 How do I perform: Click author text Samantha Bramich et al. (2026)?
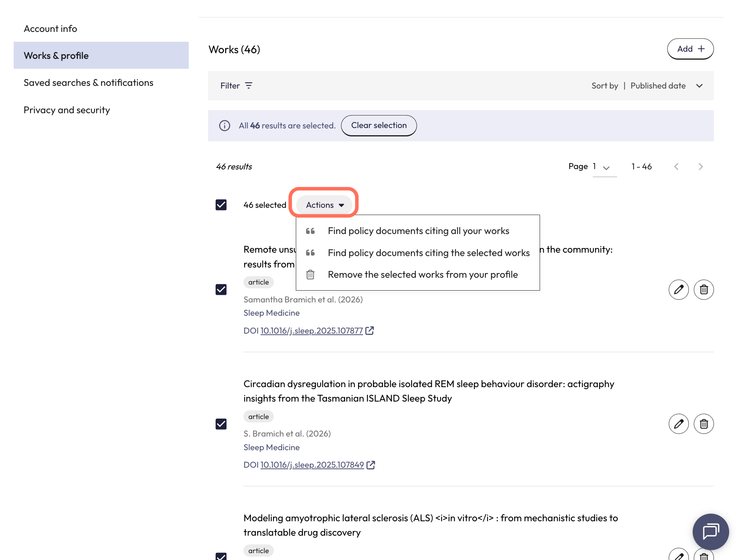point(303,300)
